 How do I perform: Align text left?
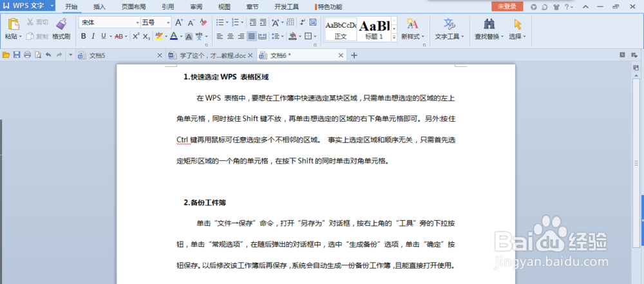click(x=220, y=36)
